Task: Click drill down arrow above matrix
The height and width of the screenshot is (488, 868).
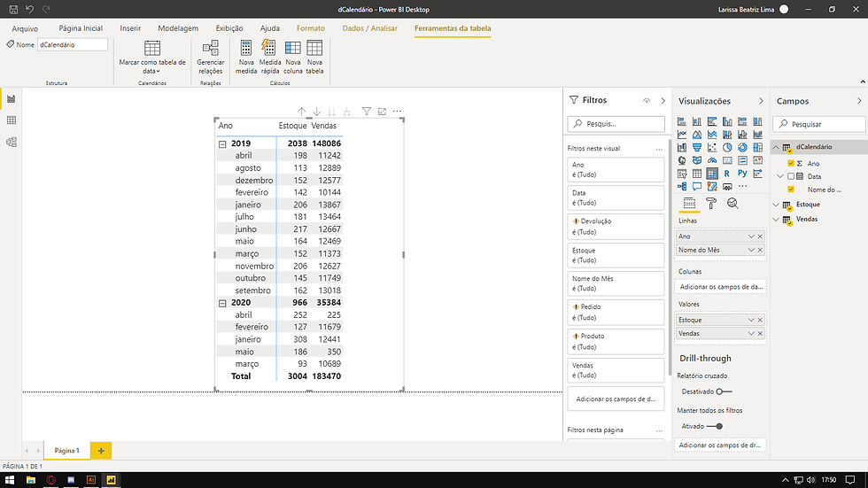Action: [317, 112]
